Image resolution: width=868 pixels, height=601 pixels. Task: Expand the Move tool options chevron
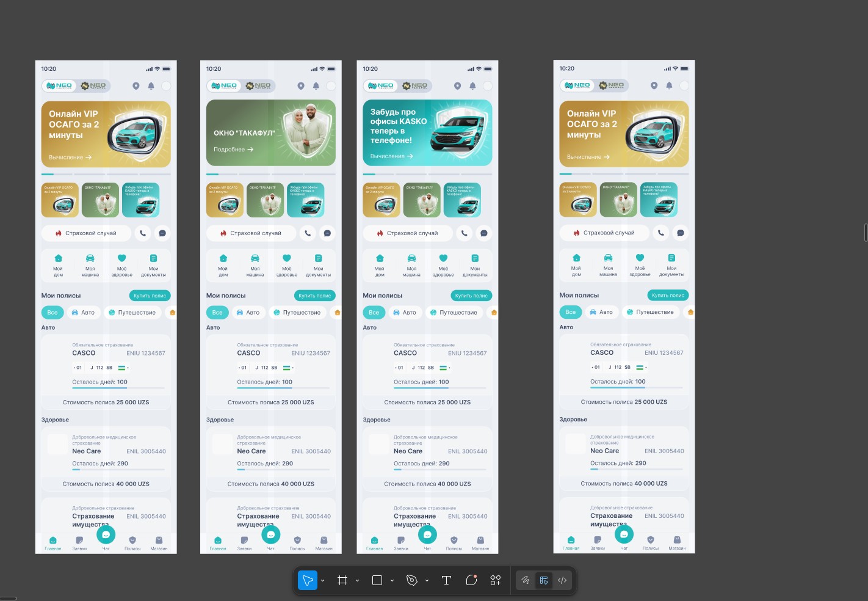pyautogui.click(x=323, y=581)
